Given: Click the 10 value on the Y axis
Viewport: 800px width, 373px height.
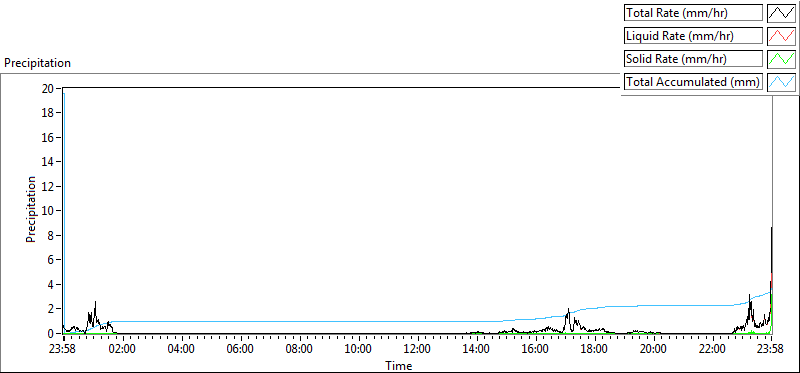Looking at the screenshot, I should (48, 210).
